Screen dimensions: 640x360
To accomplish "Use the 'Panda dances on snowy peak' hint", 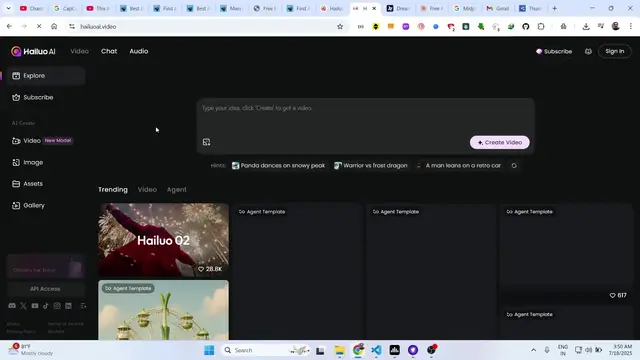I will coord(278,166).
